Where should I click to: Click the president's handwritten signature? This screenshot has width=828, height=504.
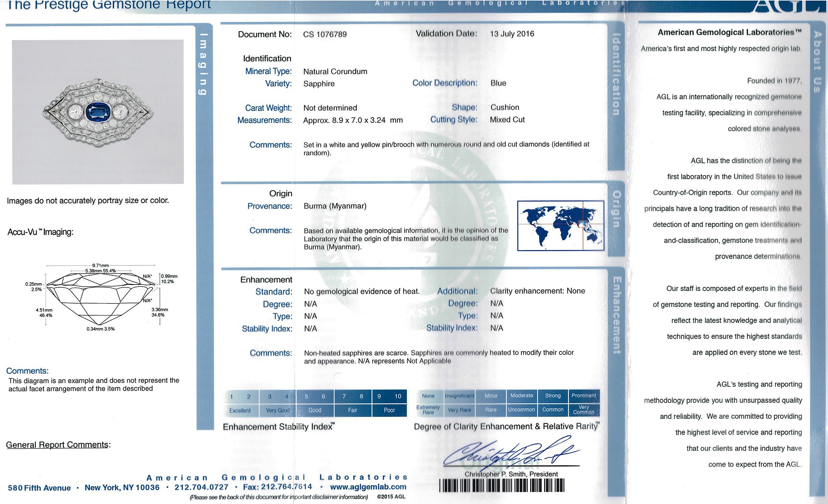tap(511, 452)
